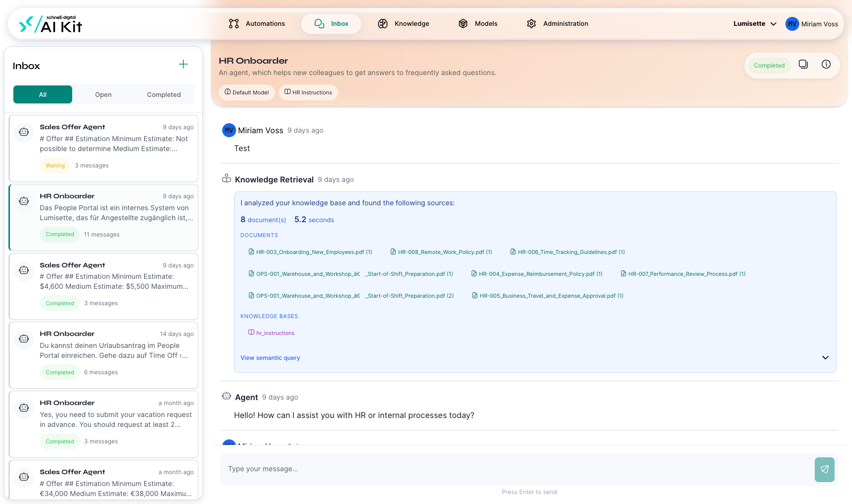
Task: Open HR-005_Business_Travel_and_Expense_Approval.pdf
Action: [x=548, y=296]
